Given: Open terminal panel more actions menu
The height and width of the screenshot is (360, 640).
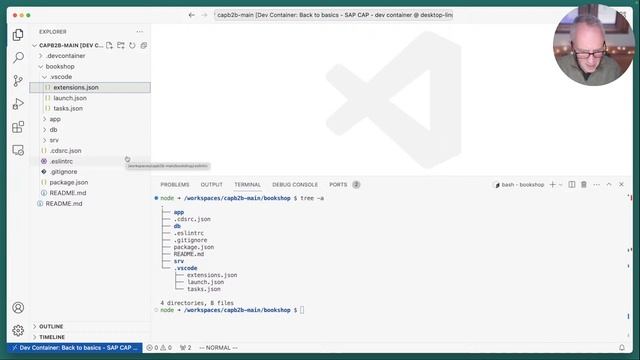Looking at the screenshot, I should [597, 184].
